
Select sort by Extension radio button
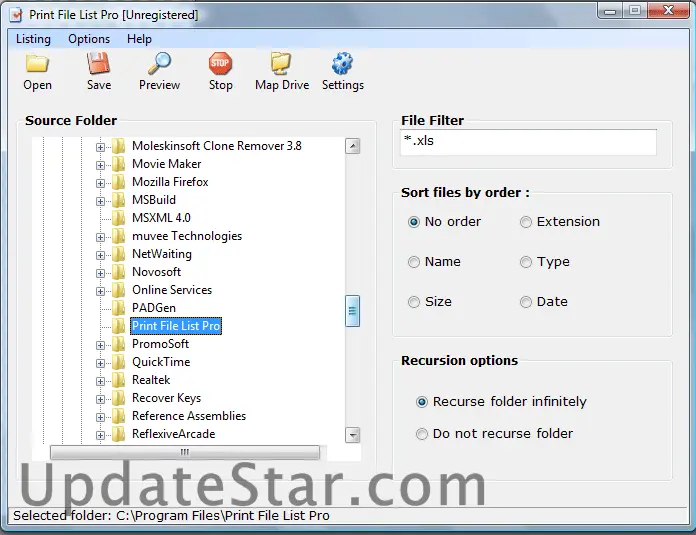click(x=526, y=222)
